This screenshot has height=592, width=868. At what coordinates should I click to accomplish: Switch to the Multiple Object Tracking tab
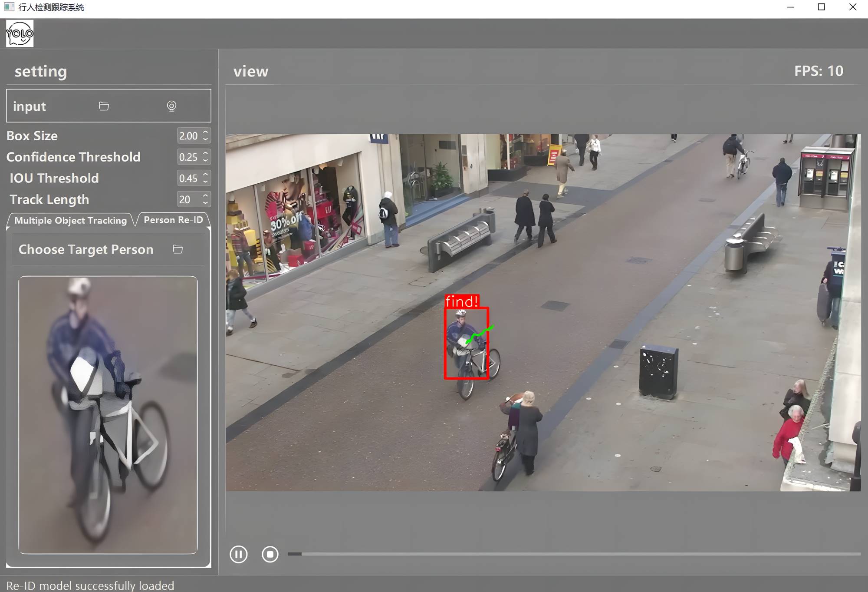click(70, 220)
